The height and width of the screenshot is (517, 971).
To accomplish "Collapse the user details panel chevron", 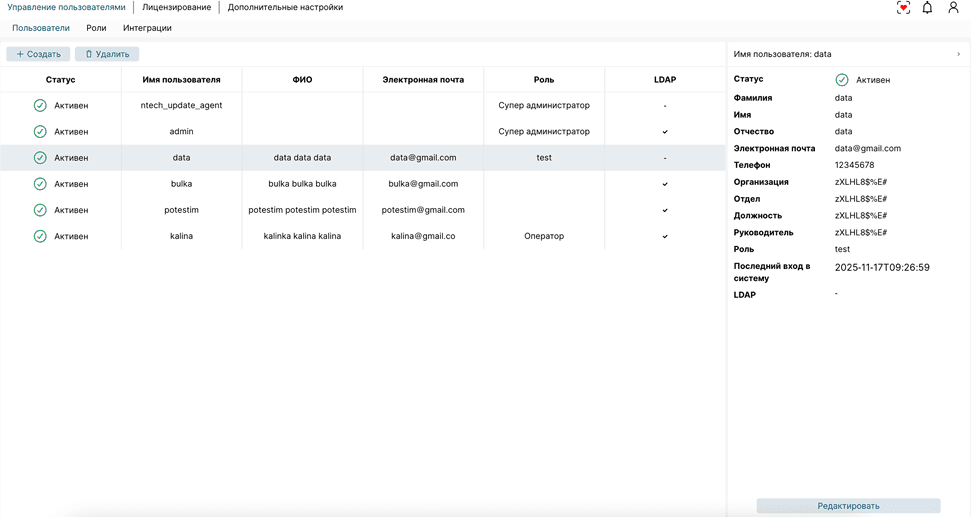I will [x=958, y=54].
